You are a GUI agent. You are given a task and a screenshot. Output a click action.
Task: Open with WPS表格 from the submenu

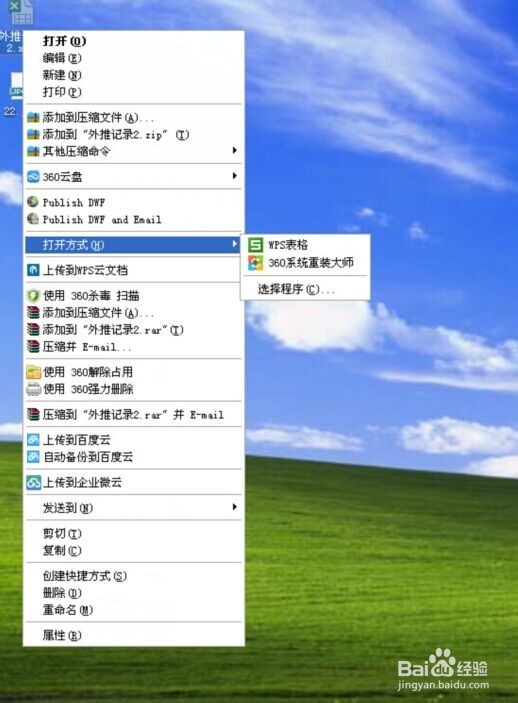coord(305,245)
